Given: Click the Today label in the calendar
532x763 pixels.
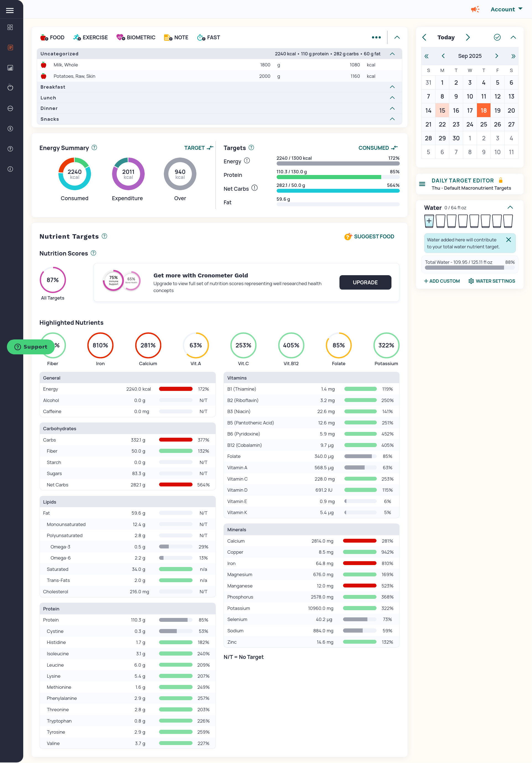Looking at the screenshot, I should [x=446, y=37].
